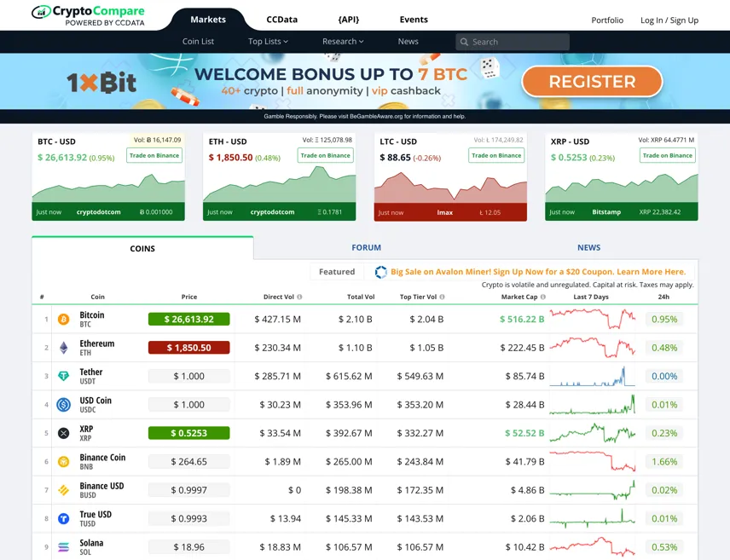Click Bitcoin's 7-day sparkline chart
This screenshot has height=560, width=730.
(592, 319)
